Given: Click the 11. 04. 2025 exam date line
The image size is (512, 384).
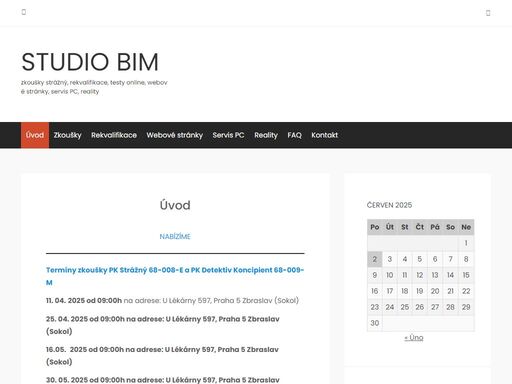Looking at the screenshot, I should coord(172,301).
